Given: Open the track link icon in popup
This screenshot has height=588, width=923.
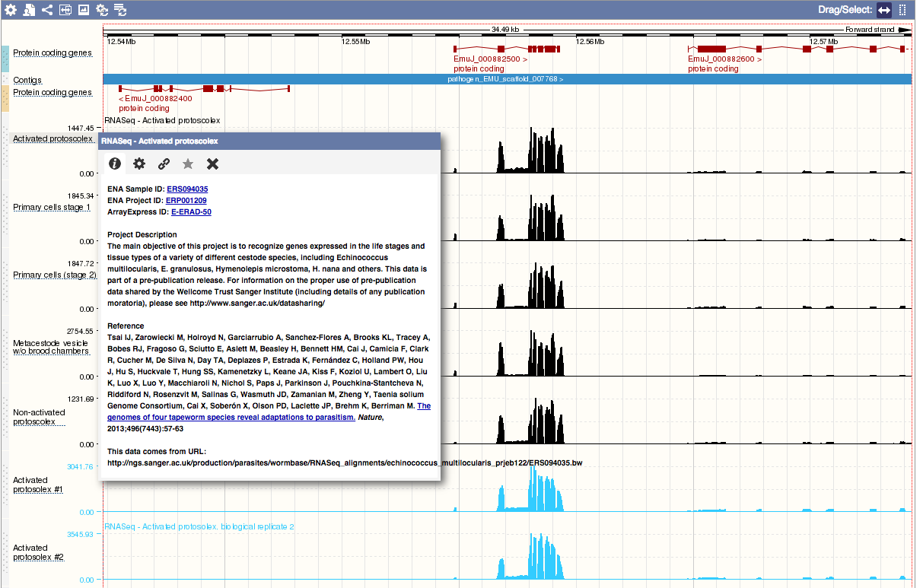Looking at the screenshot, I should pos(164,164).
